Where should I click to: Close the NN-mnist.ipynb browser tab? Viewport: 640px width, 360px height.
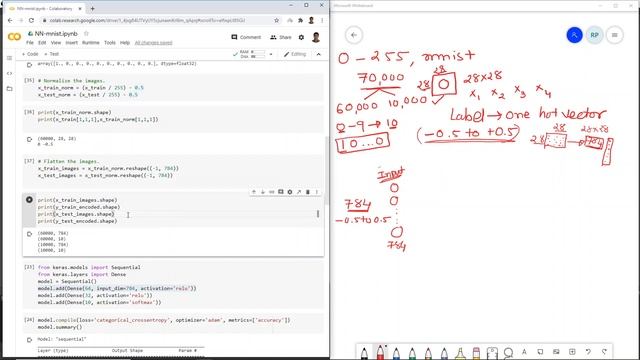[x=80, y=8]
